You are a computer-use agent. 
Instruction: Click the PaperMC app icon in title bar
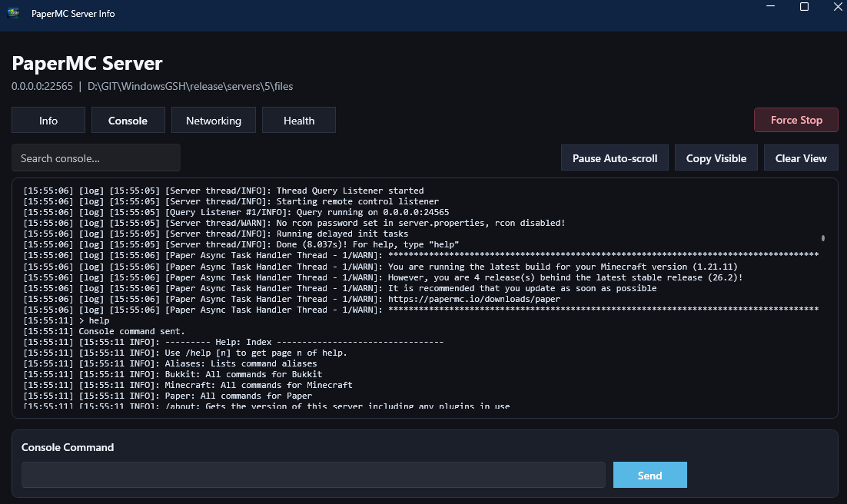point(14,13)
